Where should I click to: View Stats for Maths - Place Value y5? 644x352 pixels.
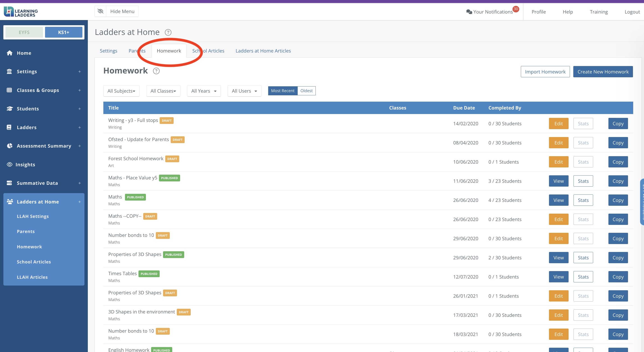pos(583,181)
